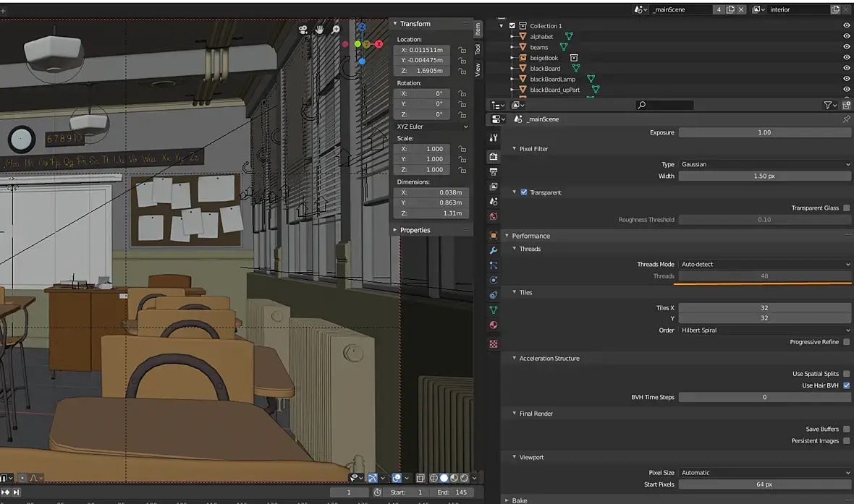
Task: Open the Render properties tab icon
Action: tap(494, 157)
